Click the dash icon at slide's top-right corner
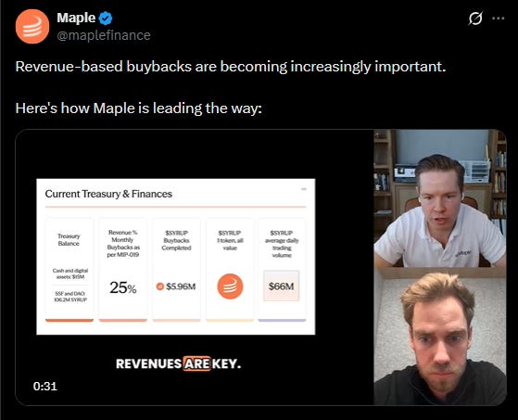 coord(304,189)
